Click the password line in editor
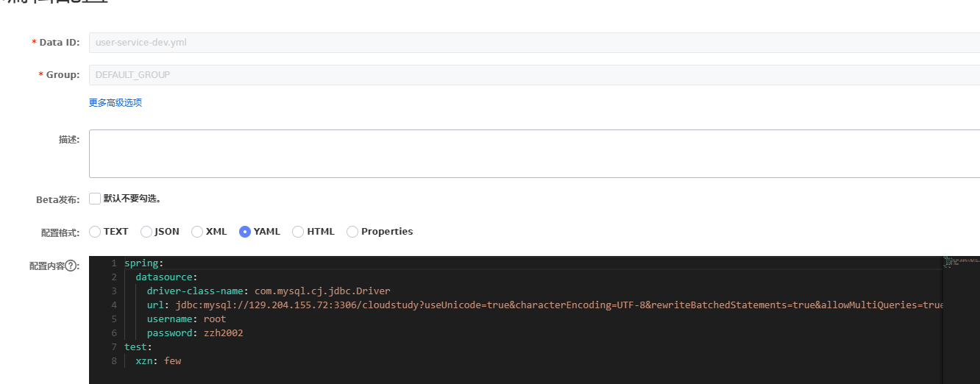 195,333
